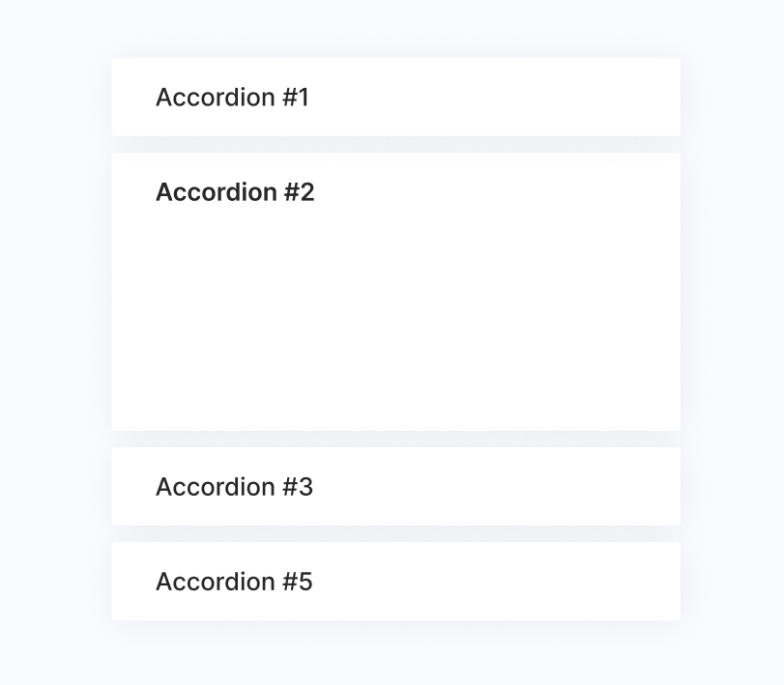Image resolution: width=784 pixels, height=685 pixels.
Task: Select the Accordion #5 title text
Action: point(232,581)
